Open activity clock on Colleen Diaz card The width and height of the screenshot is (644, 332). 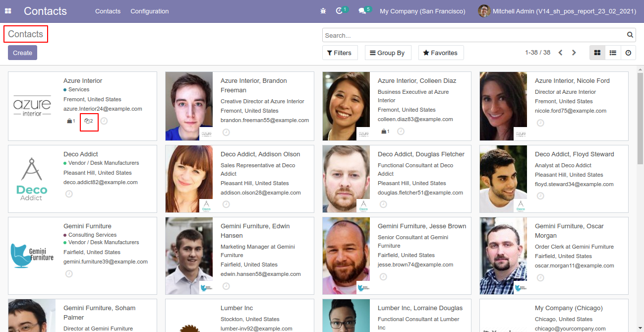(x=401, y=131)
